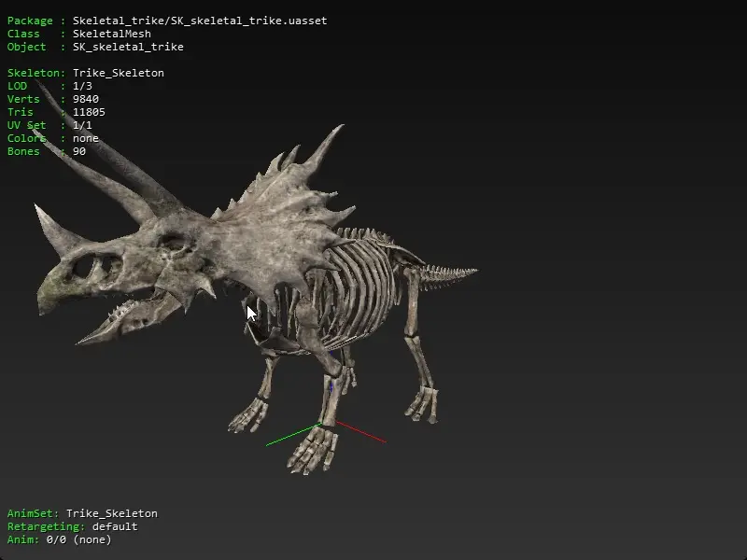Click the Bones label
This screenshot has height=560, width=747.
click(23, 151)
